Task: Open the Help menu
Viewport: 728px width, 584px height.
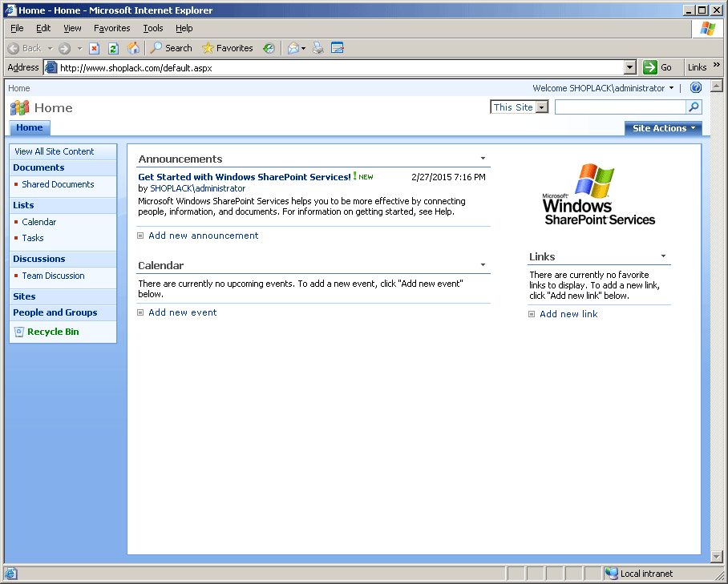Action: point(184,28)
